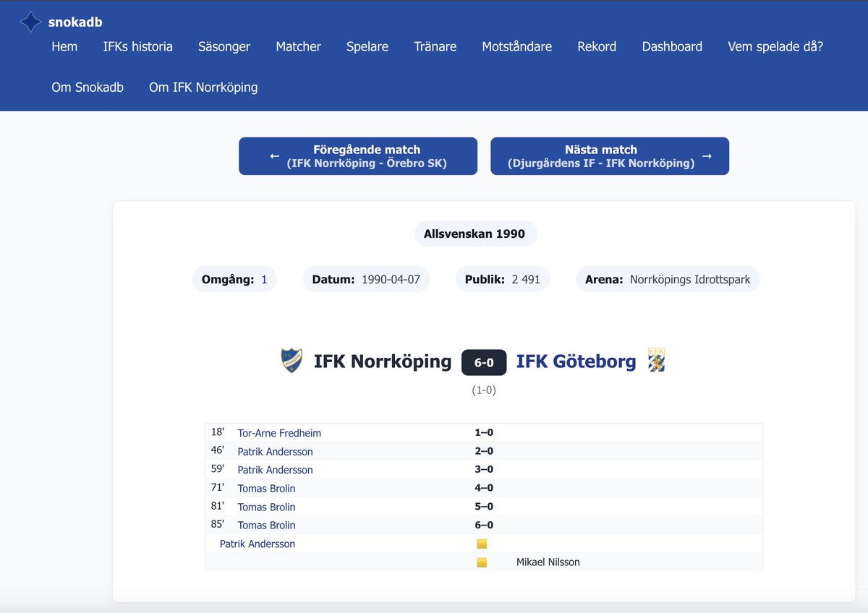Click the 2–0 score cell

point(484,451)
